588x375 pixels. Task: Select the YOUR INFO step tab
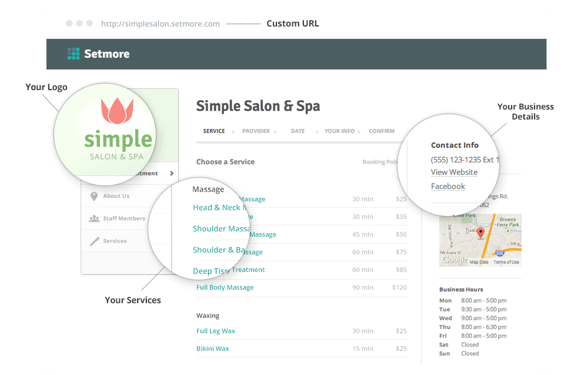click(339, 131)
